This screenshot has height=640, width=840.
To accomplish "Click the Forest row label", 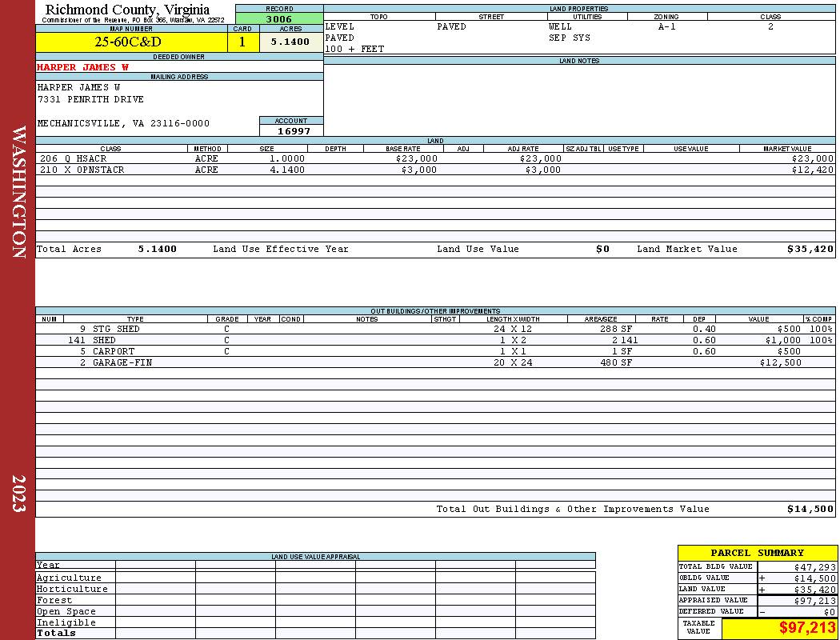I will click(x=54, y=600).
